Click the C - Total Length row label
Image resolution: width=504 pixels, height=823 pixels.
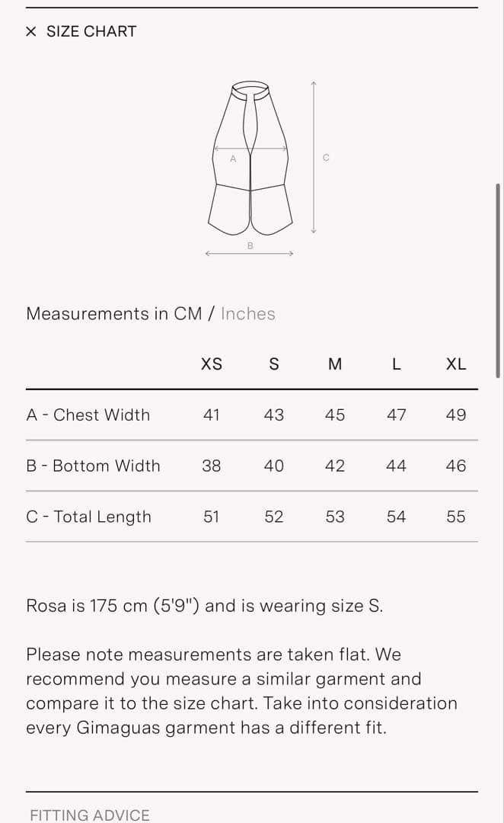(x=88, y=517)
